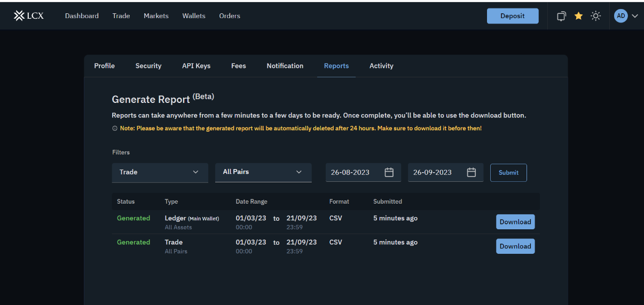Screen dimensions: 644x305
Task: Toggle light theme with sun icon
Action: (596, 16)
